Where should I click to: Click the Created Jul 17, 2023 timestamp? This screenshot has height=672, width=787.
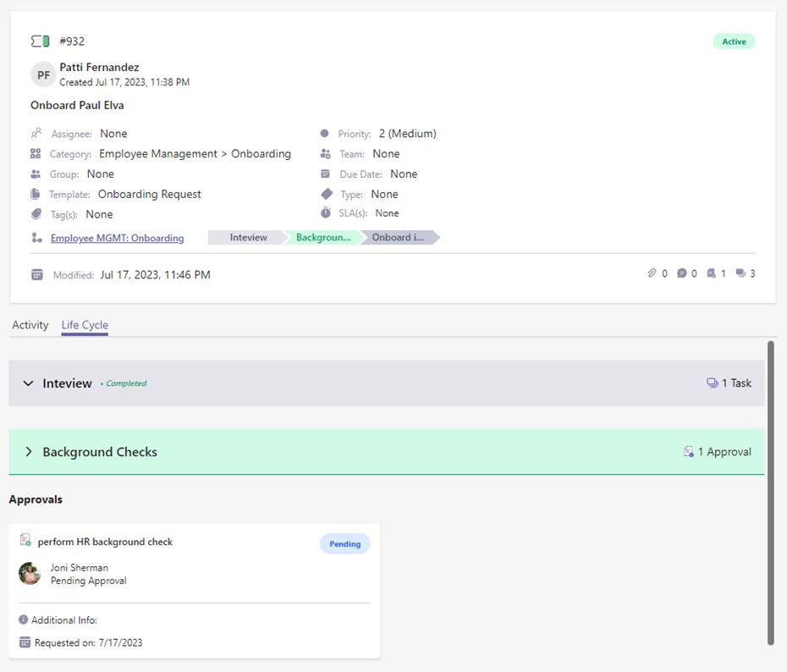pos(124,82)
